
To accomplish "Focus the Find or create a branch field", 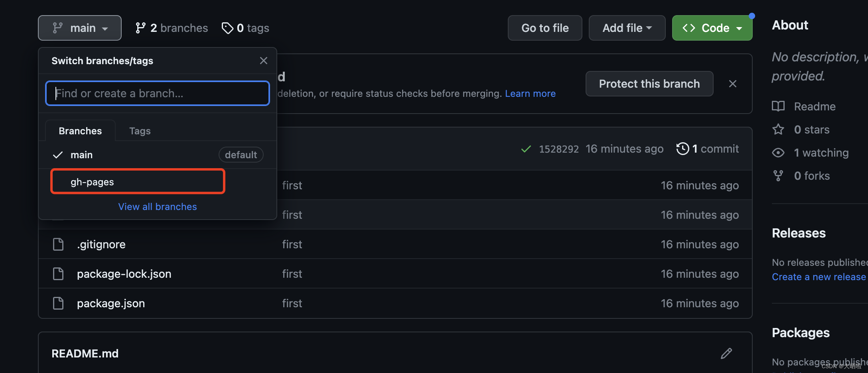I will [158, 93].
